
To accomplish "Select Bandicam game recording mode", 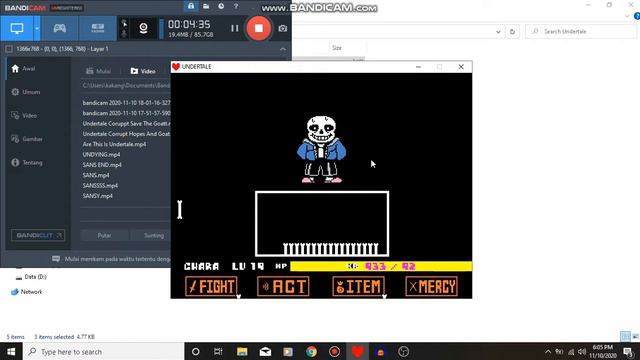I will pyautogui.click(x=60, y=28).
